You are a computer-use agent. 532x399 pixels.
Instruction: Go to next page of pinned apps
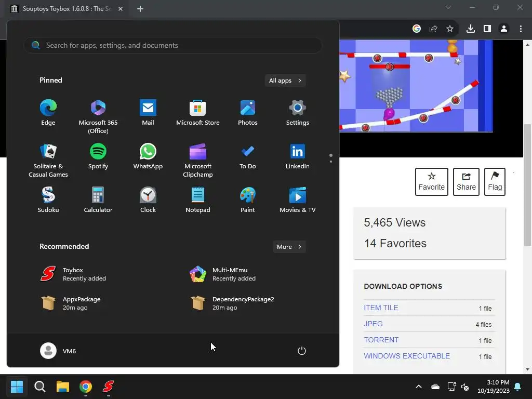tap(331, 162)
